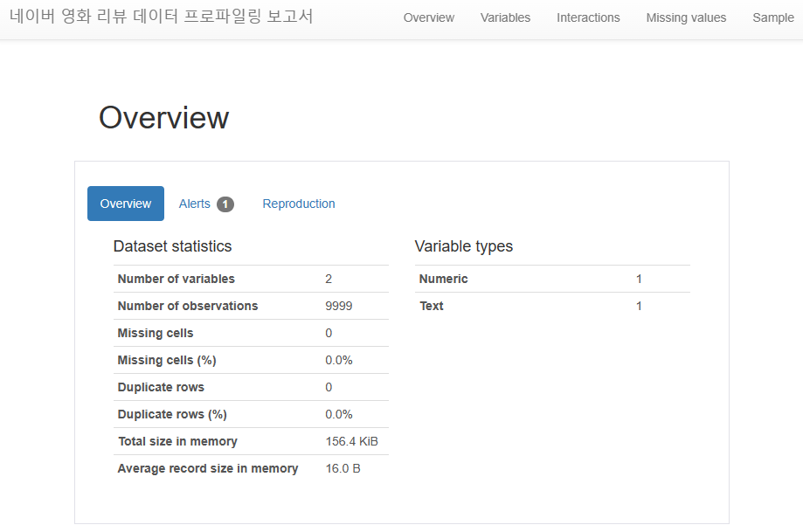Viewport: 803px width, 532px height.
Task: Open the Reproduction tab
Action: [299, 204]
